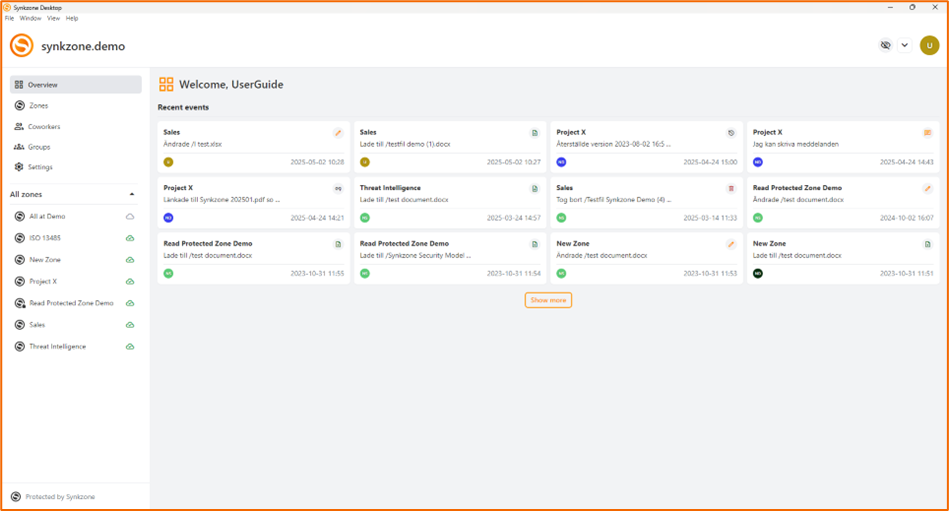Click pencil icon on Read Protected Ändrade card

[x=927, y=189]
